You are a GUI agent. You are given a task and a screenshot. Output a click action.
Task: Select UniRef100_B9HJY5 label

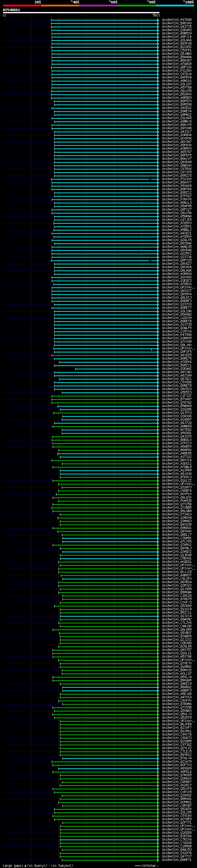coord(177,125)
